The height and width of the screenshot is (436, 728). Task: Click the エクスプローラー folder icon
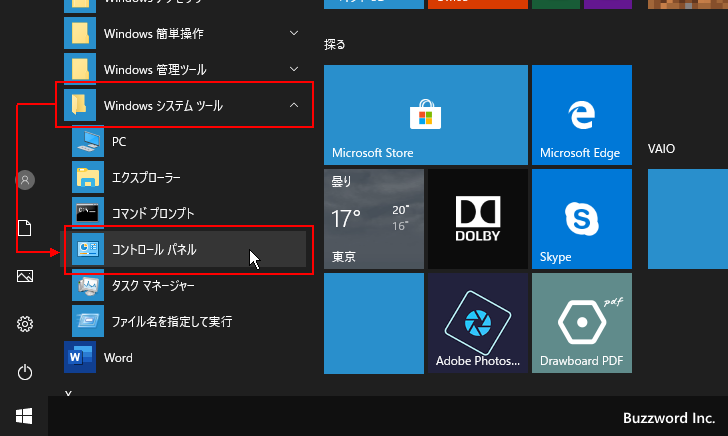pyautogui.click(x=88, y=177)
